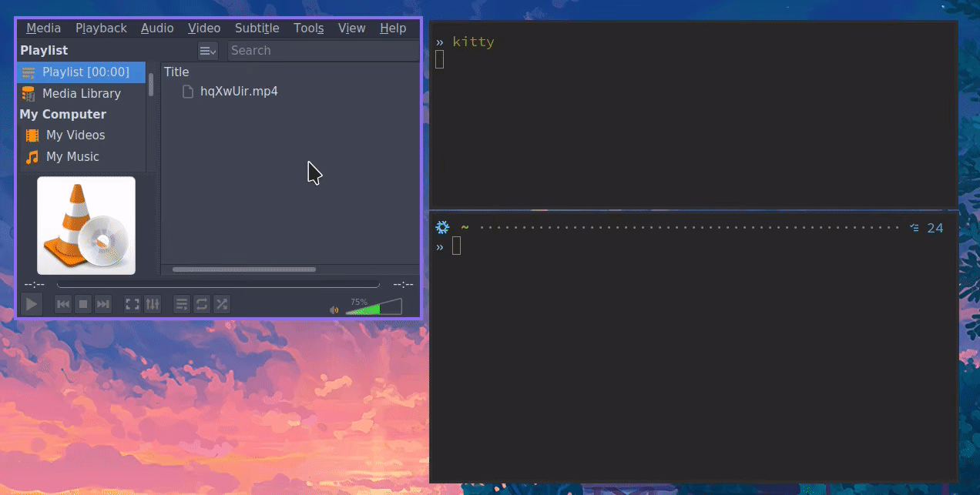Focus the lower terminal prompt cursor

coord(457,246)
